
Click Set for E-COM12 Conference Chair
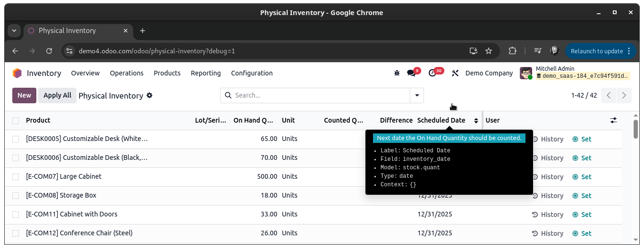pos(582,233)
